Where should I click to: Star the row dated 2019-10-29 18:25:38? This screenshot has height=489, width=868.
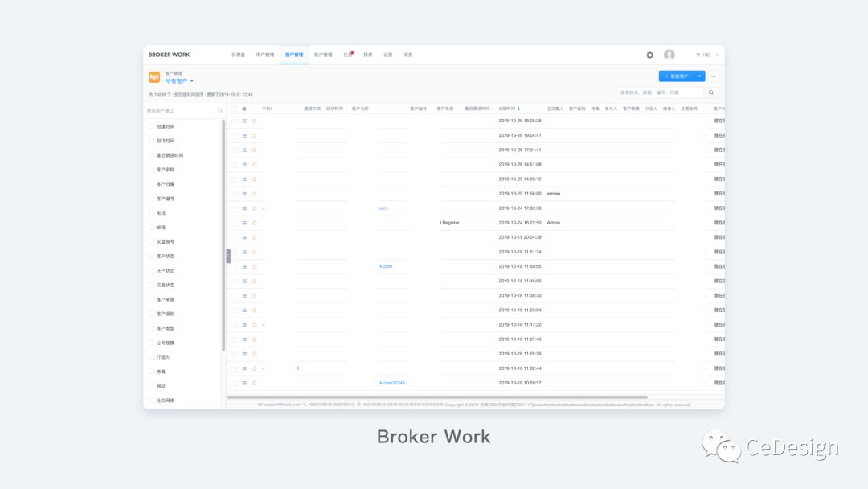255,121
